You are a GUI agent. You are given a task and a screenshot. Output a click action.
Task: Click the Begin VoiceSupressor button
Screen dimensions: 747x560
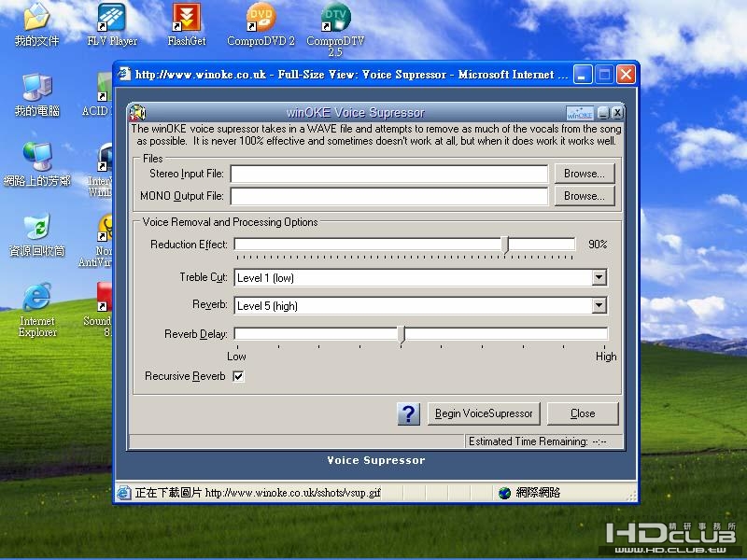484,413
